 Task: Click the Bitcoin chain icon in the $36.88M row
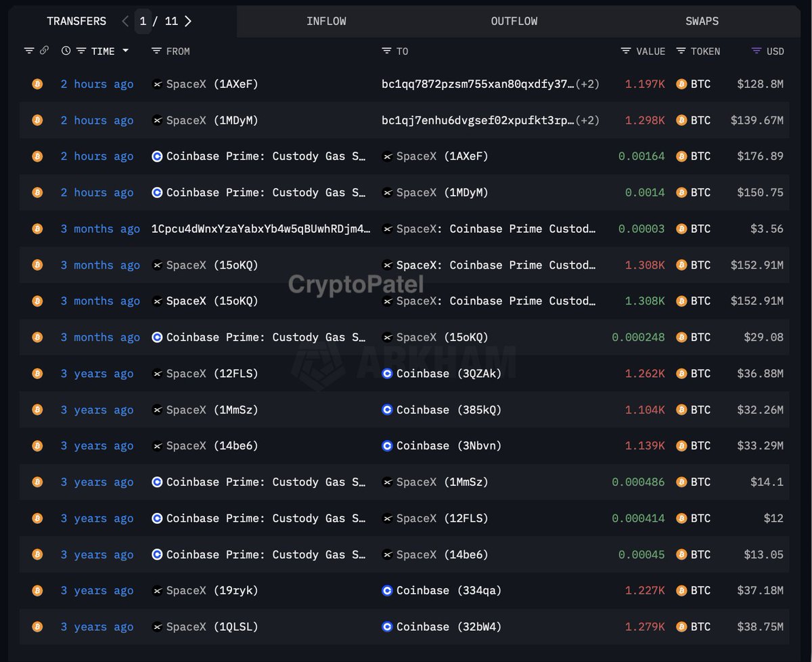point(37,374)
